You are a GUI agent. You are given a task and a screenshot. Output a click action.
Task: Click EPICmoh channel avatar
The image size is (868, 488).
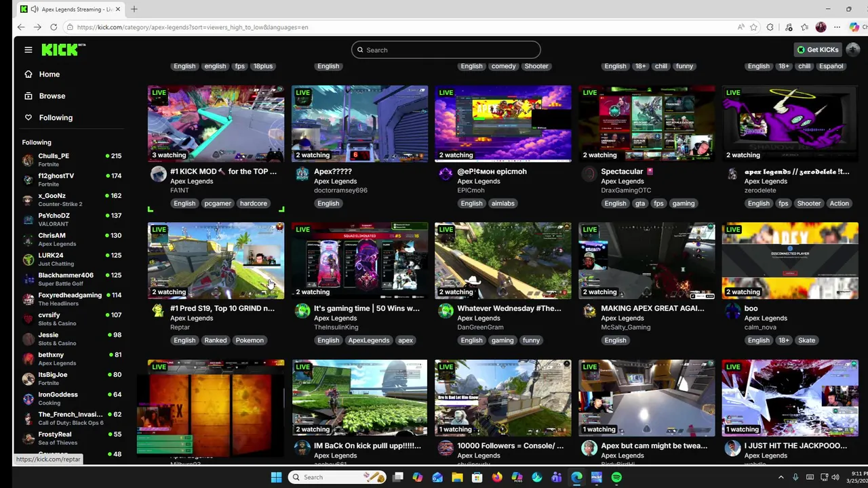coord(445,174)
